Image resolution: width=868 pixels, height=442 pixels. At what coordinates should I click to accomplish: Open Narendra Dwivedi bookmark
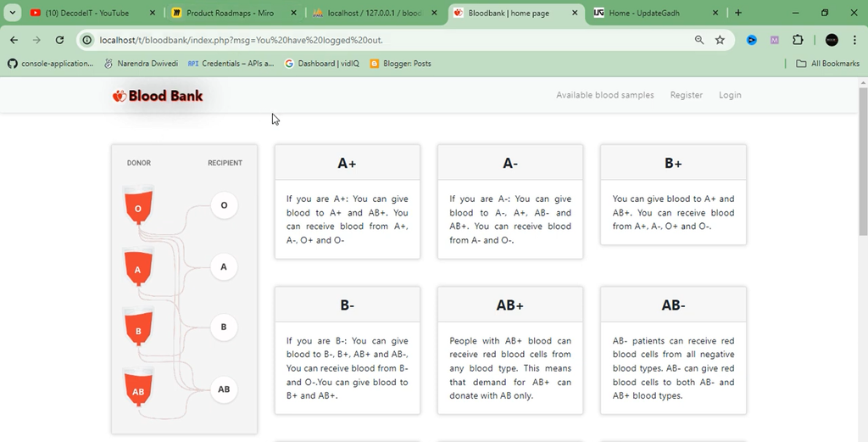pos(141,64)
